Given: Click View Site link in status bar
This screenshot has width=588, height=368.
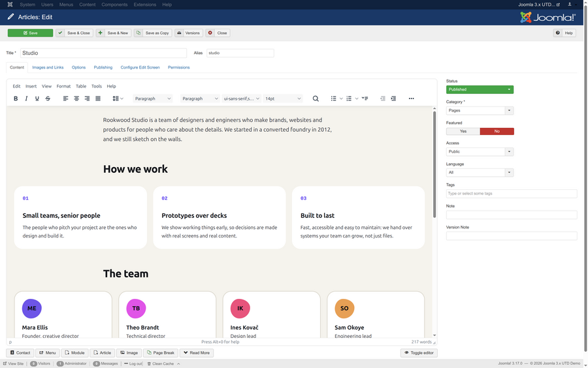Looking at the screenshot, I should point(13,363).
